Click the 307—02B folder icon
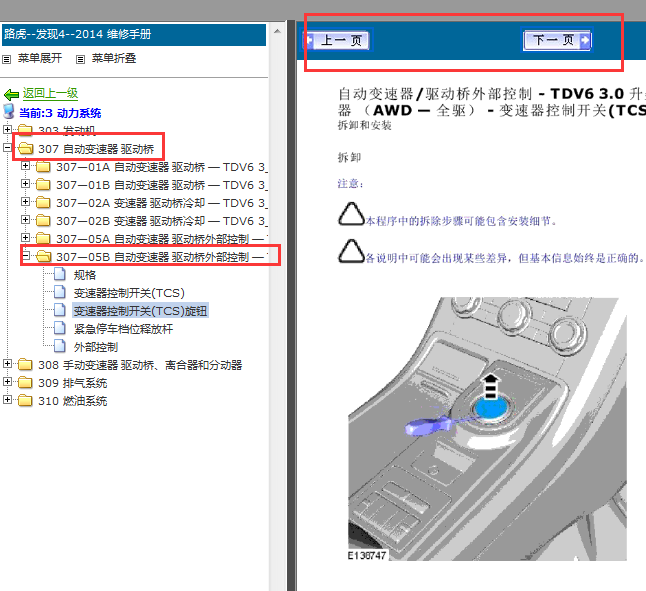The height and width of the screenshot is (591, 646). (43, 220)
